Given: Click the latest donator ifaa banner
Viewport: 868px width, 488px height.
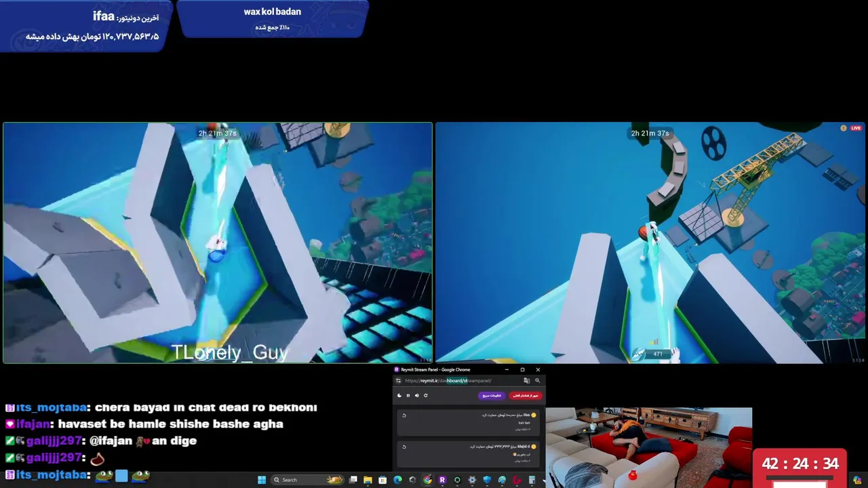Looking at the screenshot, I should point(87,25).
